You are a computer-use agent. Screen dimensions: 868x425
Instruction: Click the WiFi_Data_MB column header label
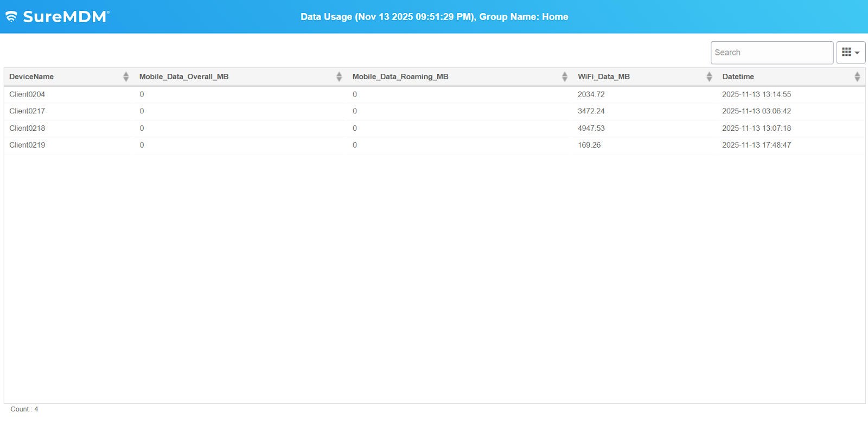click(x=604, y=77)
